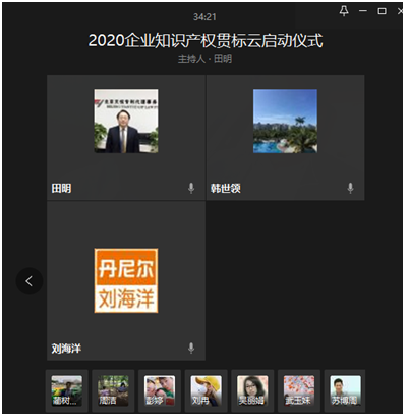The width and height of the screenshot is (403, 415).
Task: Click 田明's profile photo
Action: (x=126, y=121)
